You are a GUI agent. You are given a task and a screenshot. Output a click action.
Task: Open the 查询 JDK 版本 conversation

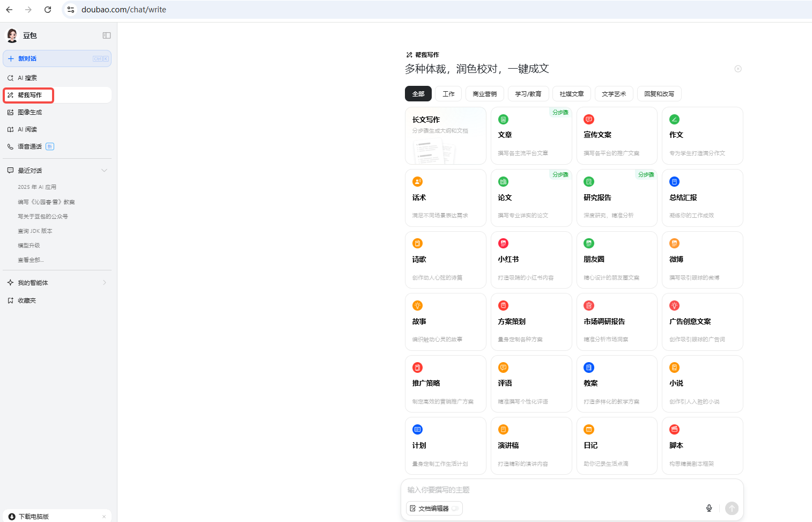click(x=35, y=231)
